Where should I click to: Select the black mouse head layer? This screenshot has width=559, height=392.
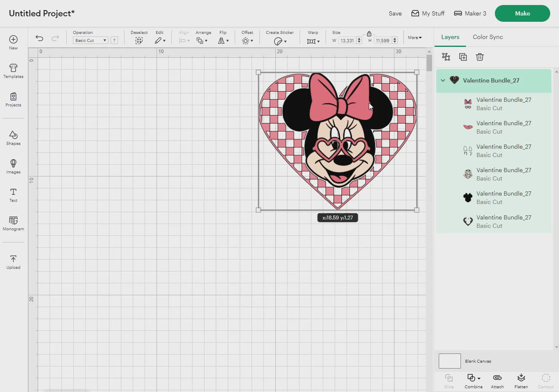(494, 198)
